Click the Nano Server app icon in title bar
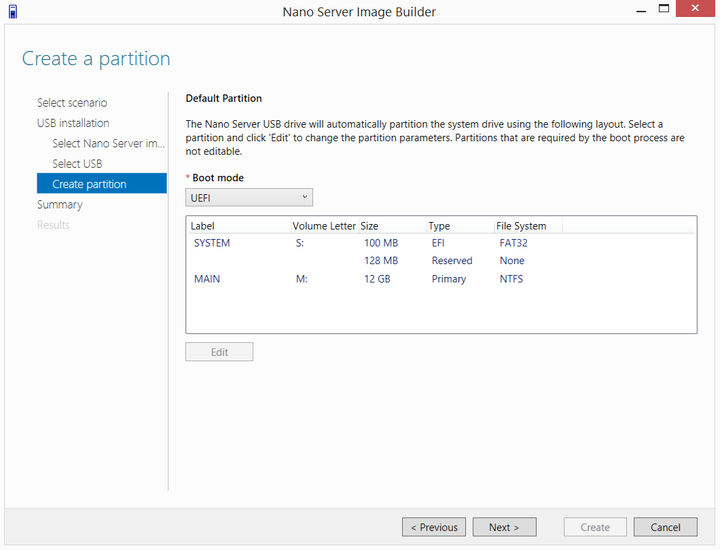 tap(13, 11)
